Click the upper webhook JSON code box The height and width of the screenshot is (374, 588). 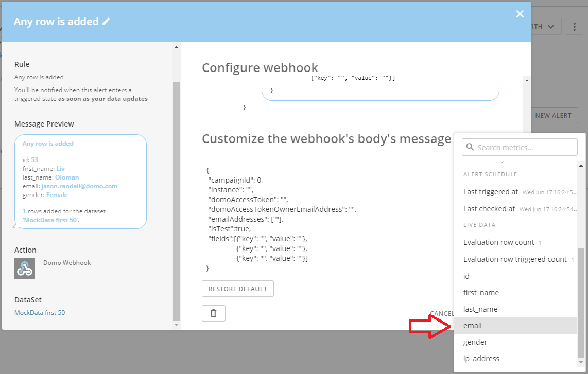tap(381, 87)
